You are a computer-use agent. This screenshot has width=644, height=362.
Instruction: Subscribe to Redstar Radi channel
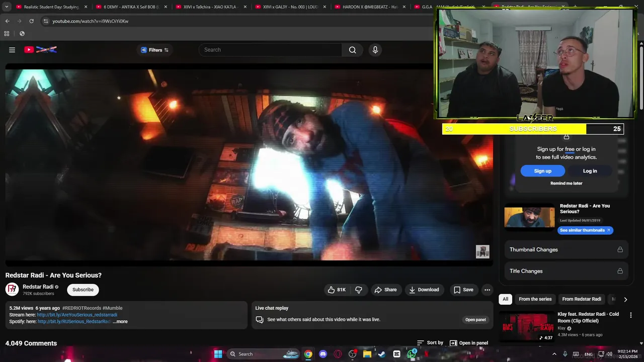point(83,290)
